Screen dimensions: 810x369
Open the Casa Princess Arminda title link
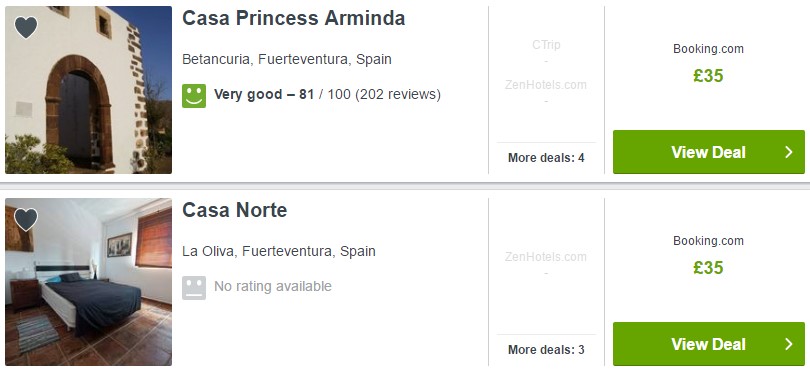pos(293,18)
